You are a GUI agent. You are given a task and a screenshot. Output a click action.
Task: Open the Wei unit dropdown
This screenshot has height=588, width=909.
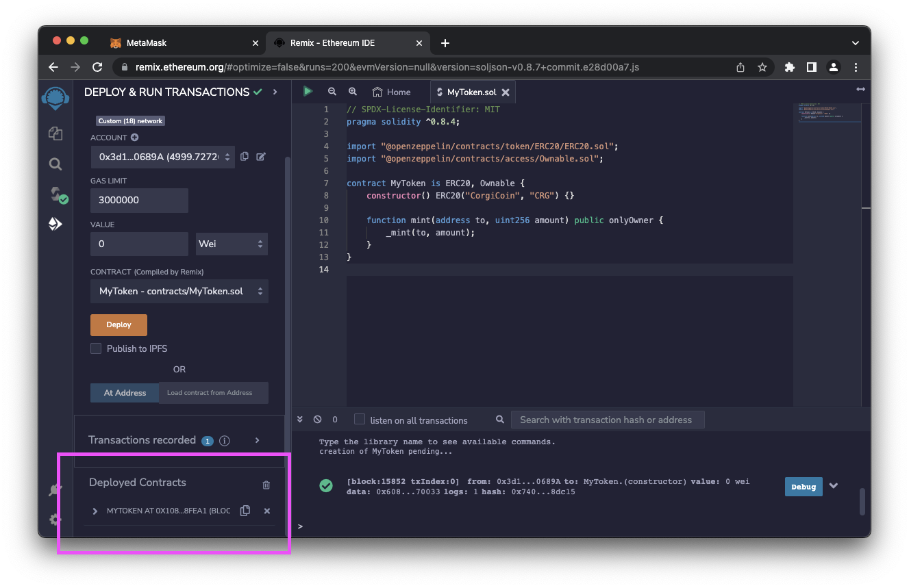(232, 244)
